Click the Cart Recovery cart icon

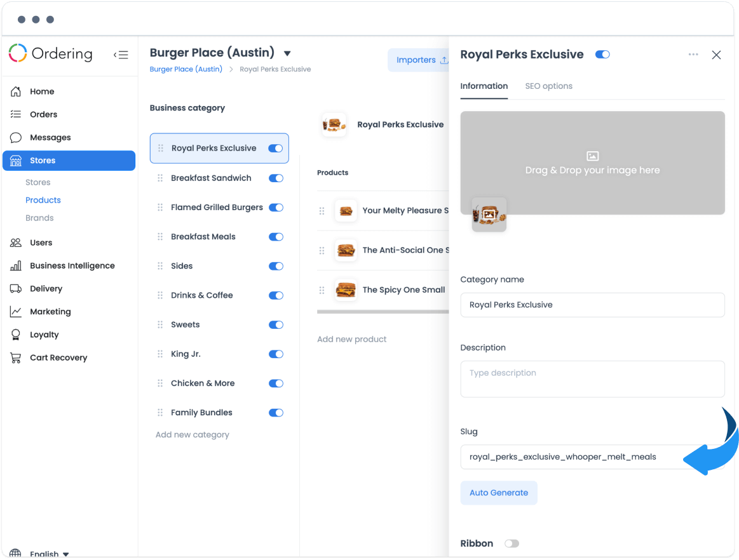(x=15, y=358)
